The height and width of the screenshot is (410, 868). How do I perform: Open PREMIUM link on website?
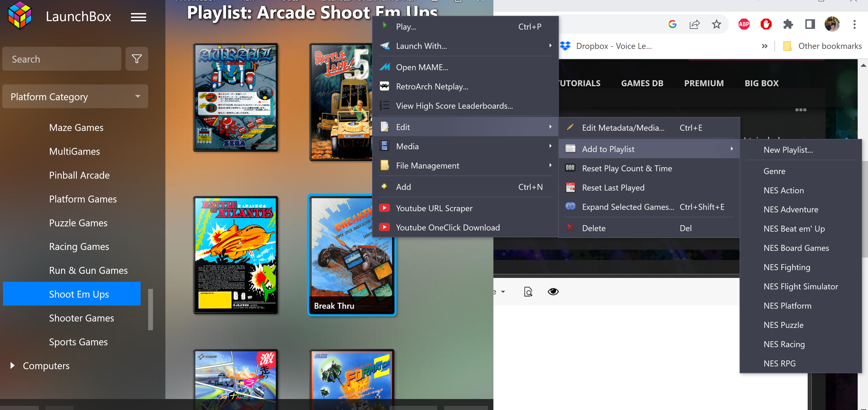[704, 83]
